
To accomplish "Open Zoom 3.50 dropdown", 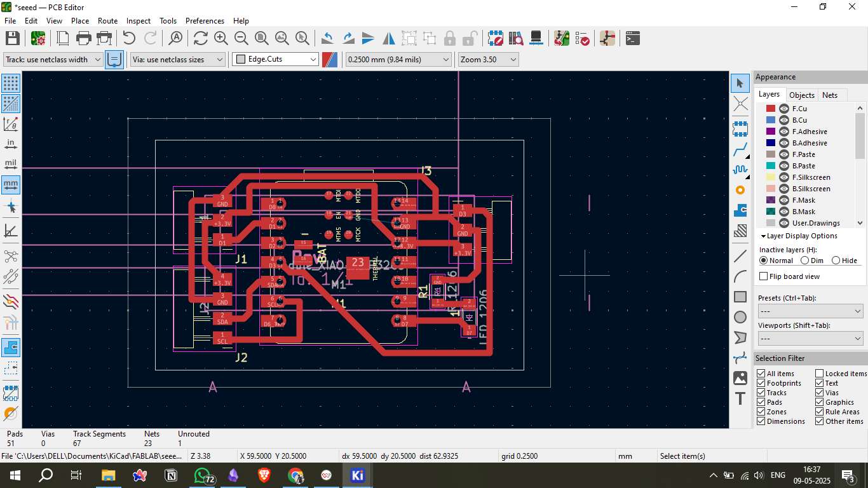I will tap(488, 59).
